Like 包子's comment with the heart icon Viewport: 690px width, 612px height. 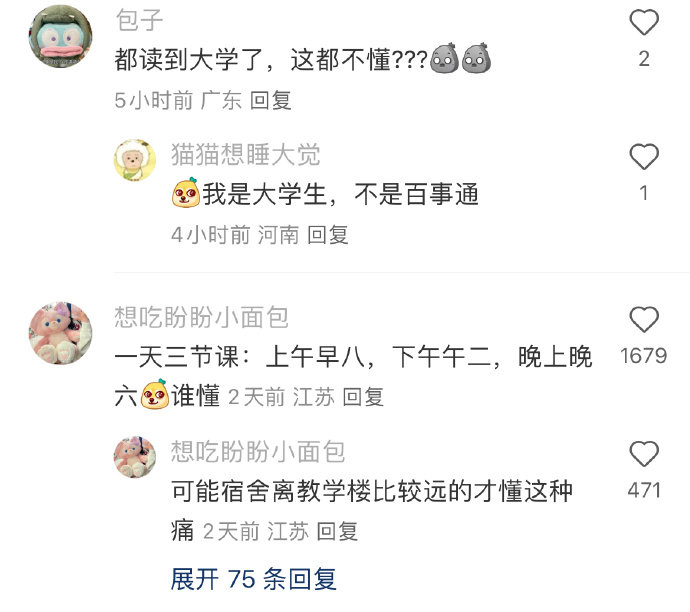pyautogui.click(x=644, y=22)
